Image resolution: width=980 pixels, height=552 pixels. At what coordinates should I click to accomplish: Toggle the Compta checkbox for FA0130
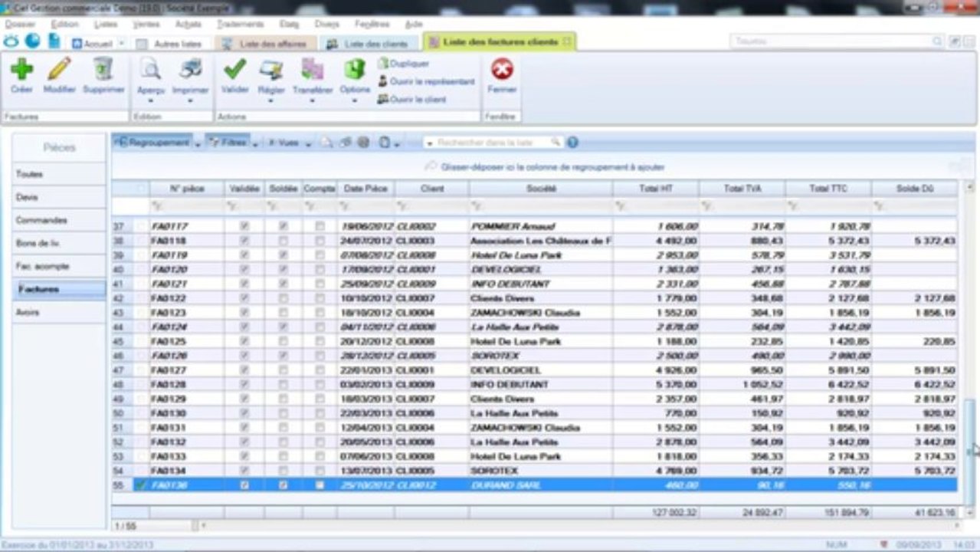(320, 413)
